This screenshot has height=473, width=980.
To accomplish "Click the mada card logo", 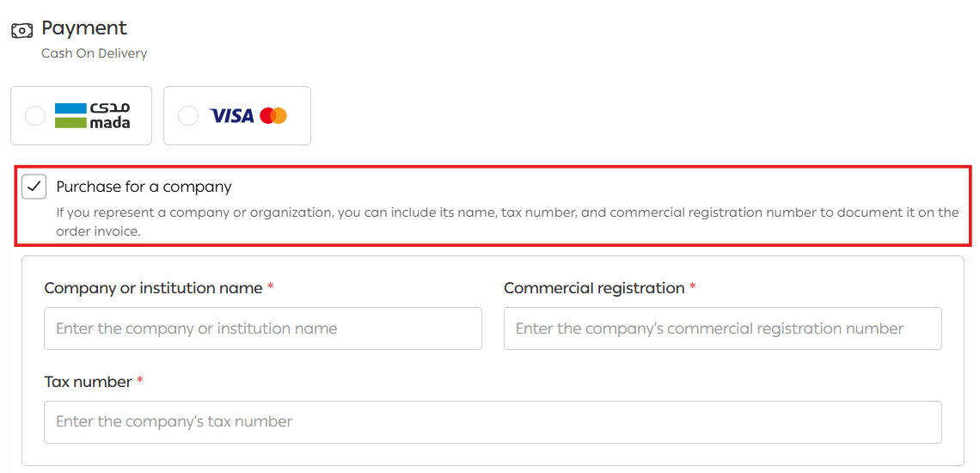I will (92, 115).
